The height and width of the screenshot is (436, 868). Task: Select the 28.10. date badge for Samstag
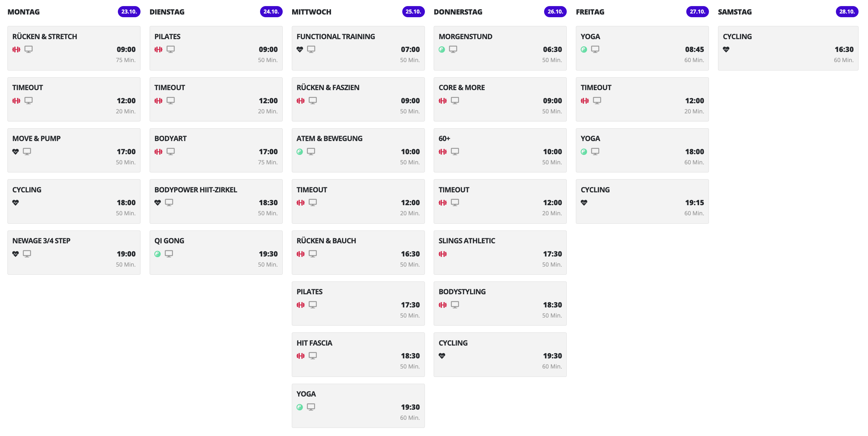(847, 11)
